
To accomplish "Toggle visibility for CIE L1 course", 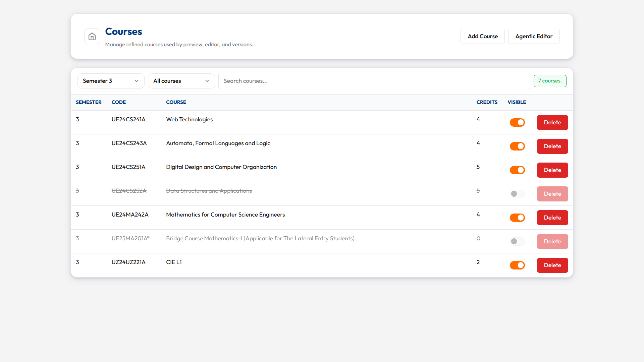I will tap(517, 265).
